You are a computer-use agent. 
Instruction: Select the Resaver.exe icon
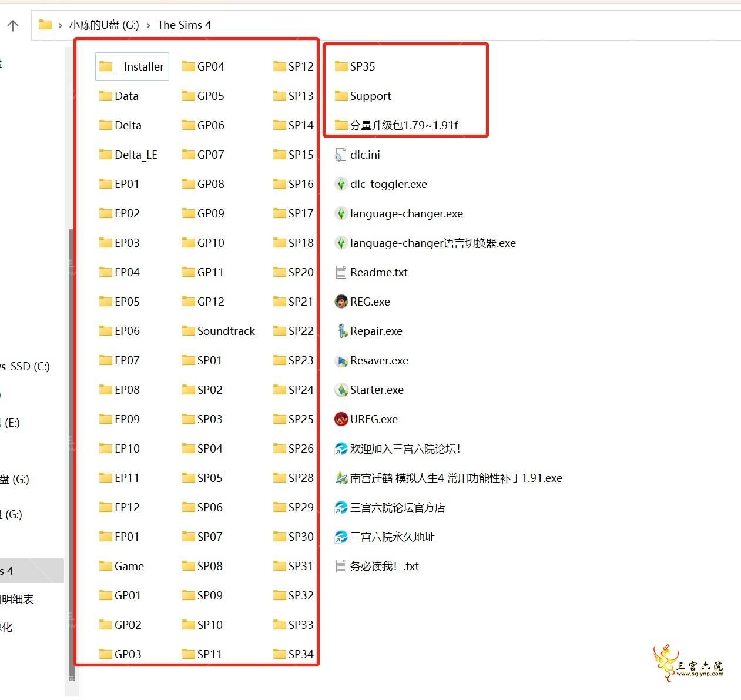pos(341,360)
